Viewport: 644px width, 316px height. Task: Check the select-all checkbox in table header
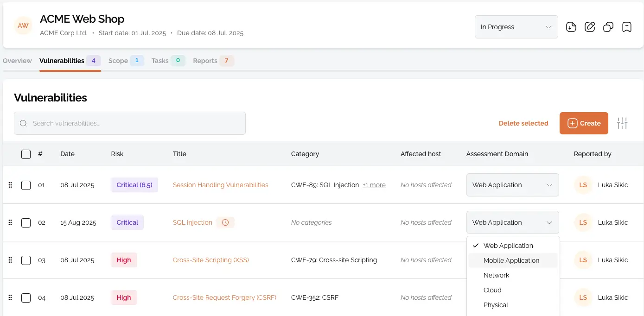(x=26, y=154)
